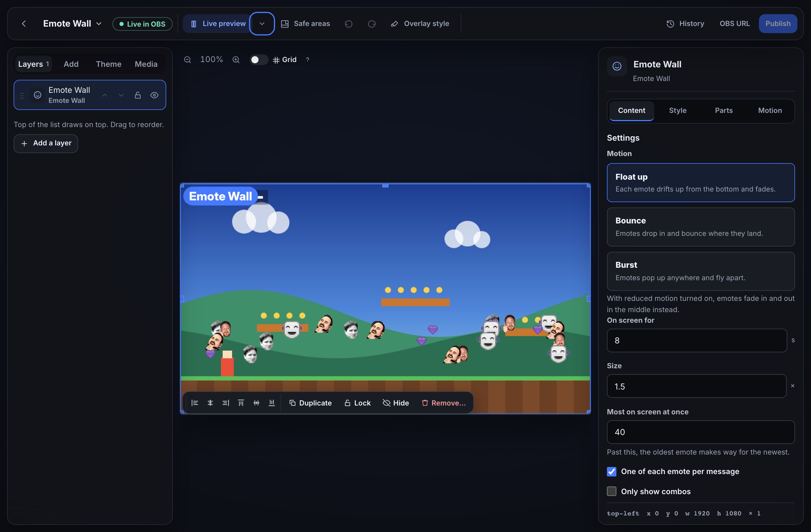The width and height of the screenshot is (811, 532).
Task: Toggle the Grid switch
Action: (259, 60)
